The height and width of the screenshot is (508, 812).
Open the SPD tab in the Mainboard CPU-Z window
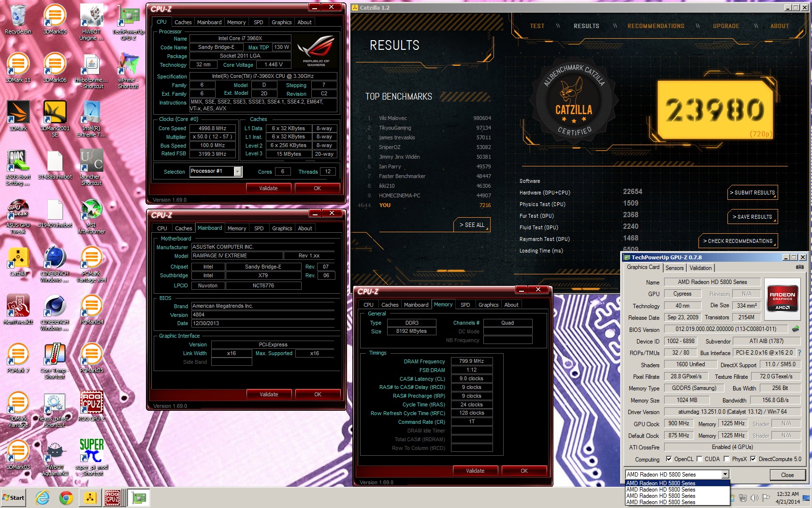click(259, 228)
